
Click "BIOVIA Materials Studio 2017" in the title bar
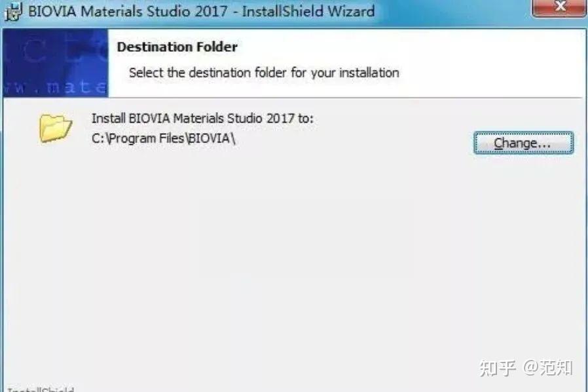pyautogui.click(x=128, y=11)
